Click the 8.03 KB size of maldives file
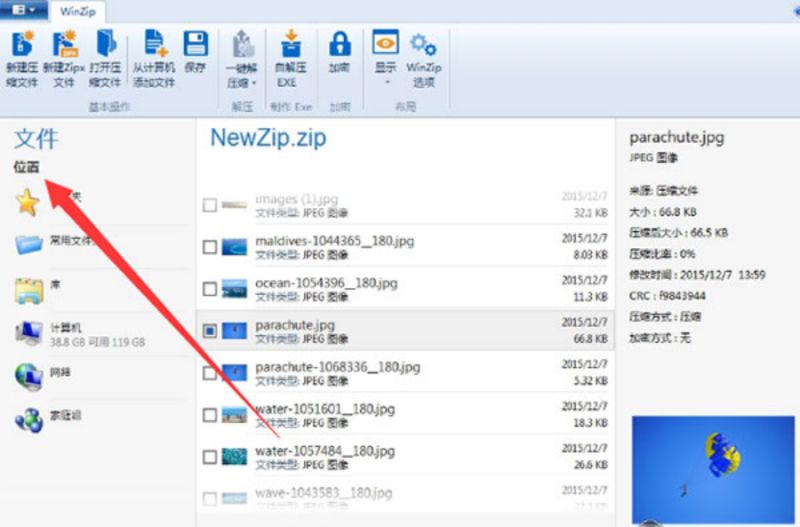Viewport: 800px width, 527px height. (x=590, y=254)
